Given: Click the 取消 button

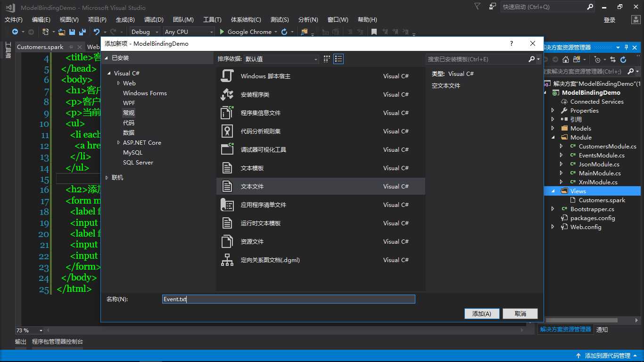Looking at the screenshot, I should 520,313.
